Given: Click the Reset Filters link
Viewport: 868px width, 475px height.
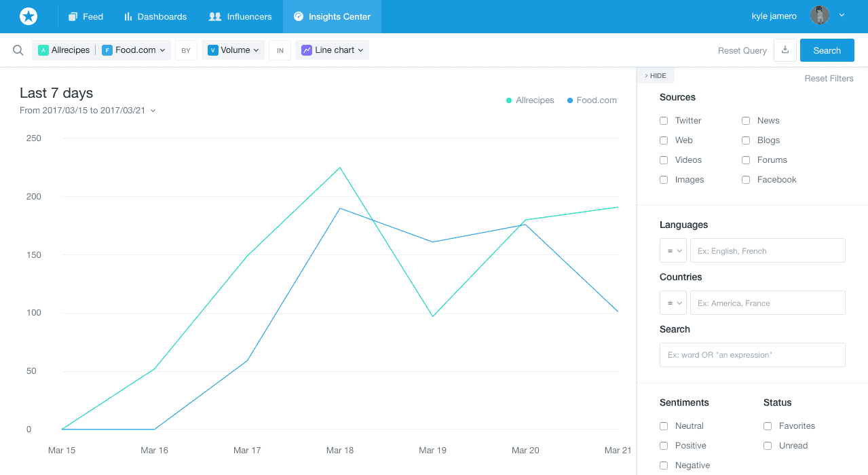Looking at the screenshot, I should (829, 79).
